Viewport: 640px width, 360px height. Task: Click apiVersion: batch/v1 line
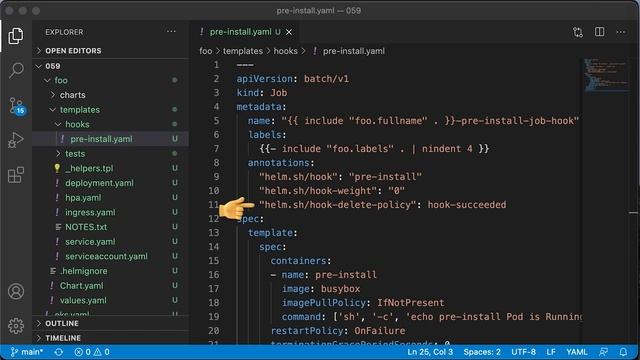click(x=293, y=79)
